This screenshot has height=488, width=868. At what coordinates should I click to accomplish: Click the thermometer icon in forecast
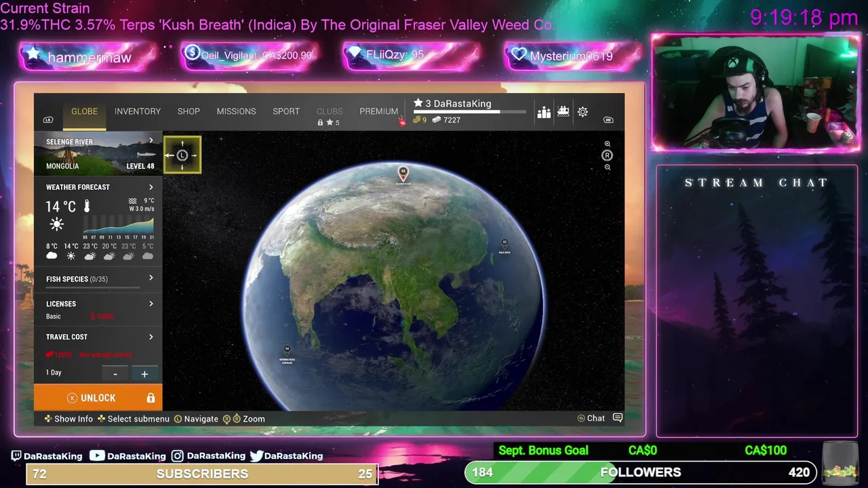[x=86, y=206]
